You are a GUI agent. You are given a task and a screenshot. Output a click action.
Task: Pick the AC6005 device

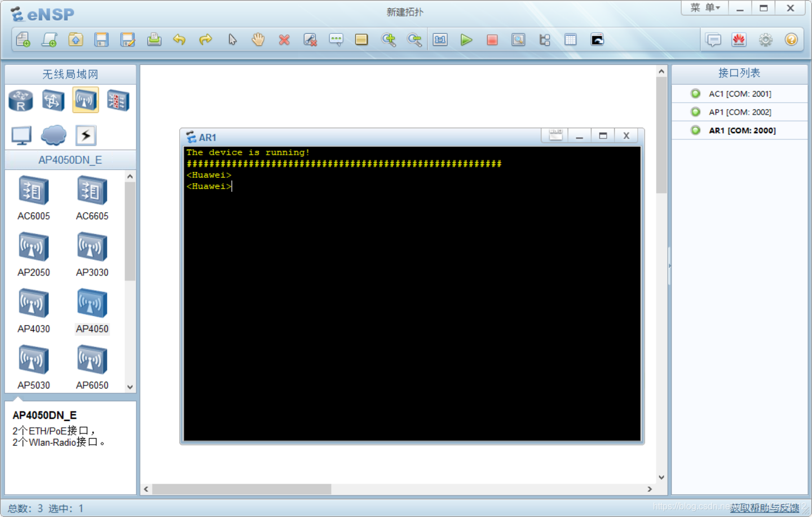point(34,198)
